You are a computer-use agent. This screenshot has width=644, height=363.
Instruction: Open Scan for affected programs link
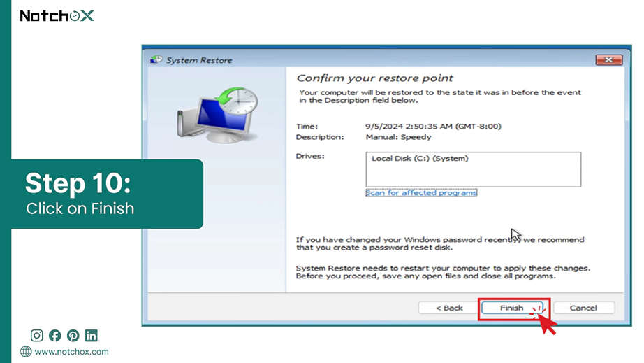[x=421, y=193]
